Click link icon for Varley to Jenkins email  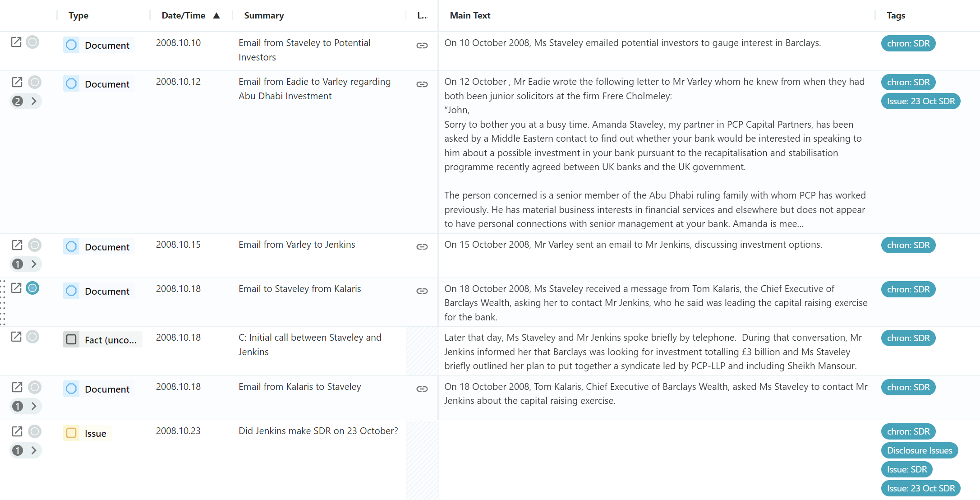(x=422, y=247)
